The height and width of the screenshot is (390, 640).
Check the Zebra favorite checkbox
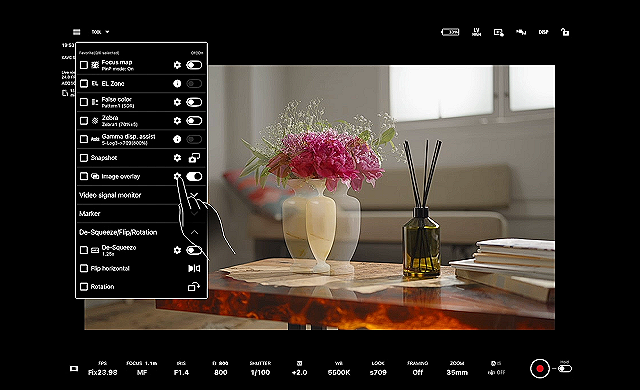point(84,121)
